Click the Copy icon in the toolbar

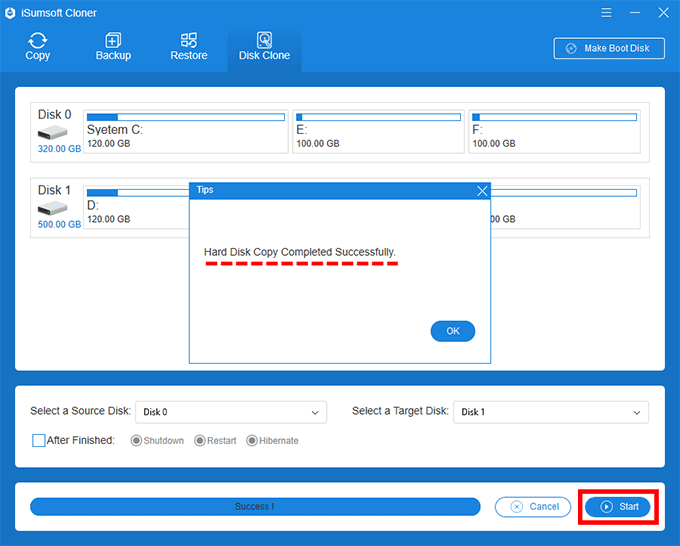[38, 41]
